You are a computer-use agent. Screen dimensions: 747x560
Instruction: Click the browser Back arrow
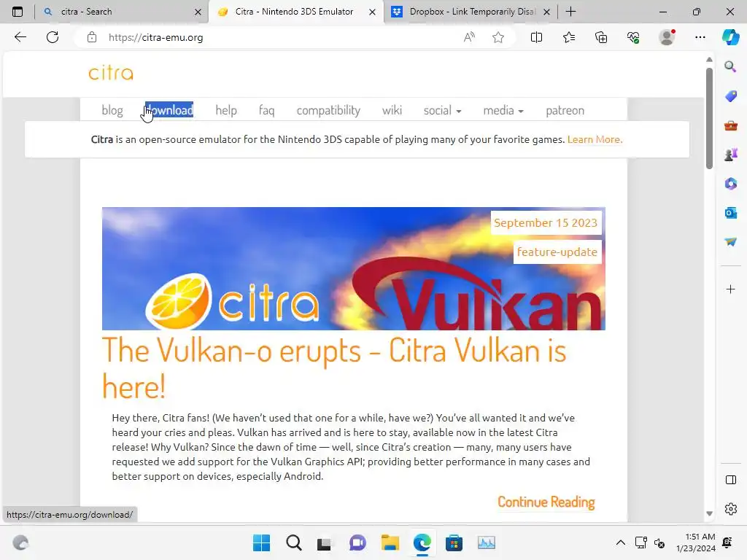20,37
